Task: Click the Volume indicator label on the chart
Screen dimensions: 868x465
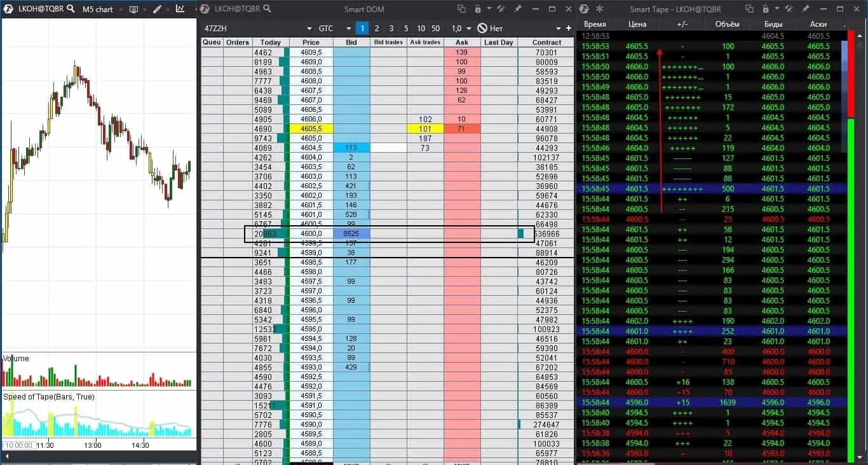Action: (x=17, y=359)
